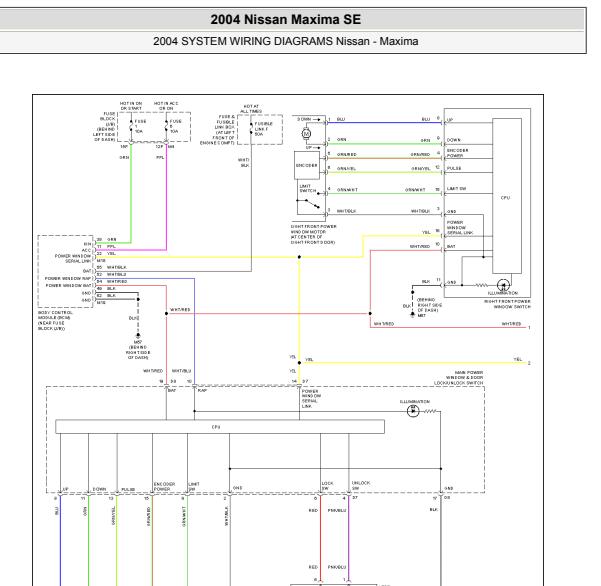The image size is (601, 586).
Task: Click the "PULSE" pin label on right front switch
Action: pos(454,168)
